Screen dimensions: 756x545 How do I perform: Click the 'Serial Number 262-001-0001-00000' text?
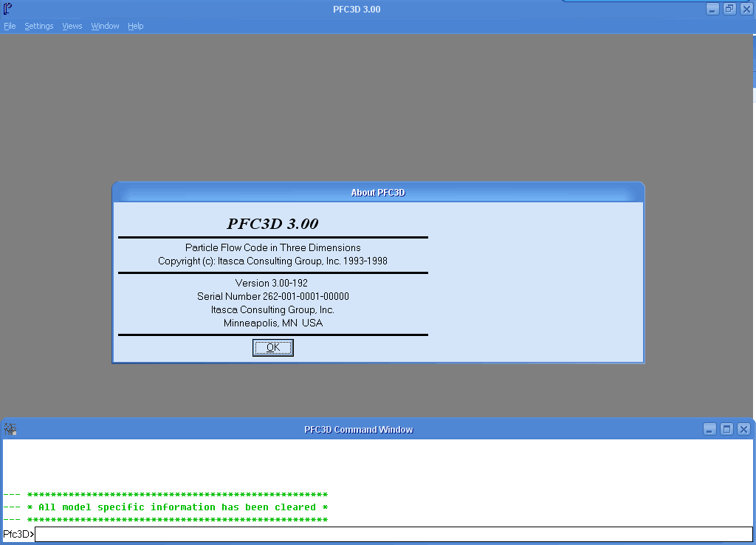[273, 297]
